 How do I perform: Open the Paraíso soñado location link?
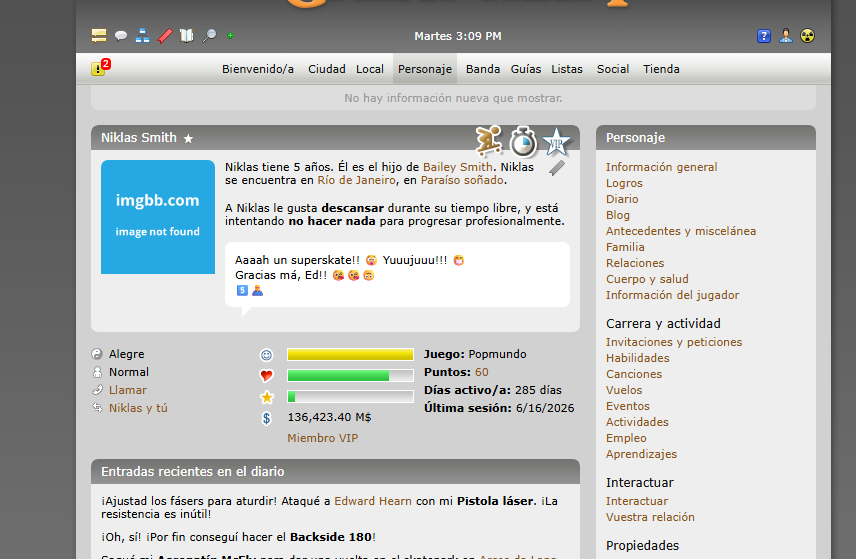[x=462, y=180]
